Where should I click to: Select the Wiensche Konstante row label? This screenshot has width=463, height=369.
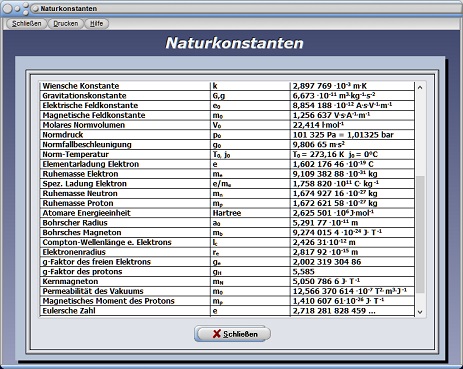pos(81,86)
